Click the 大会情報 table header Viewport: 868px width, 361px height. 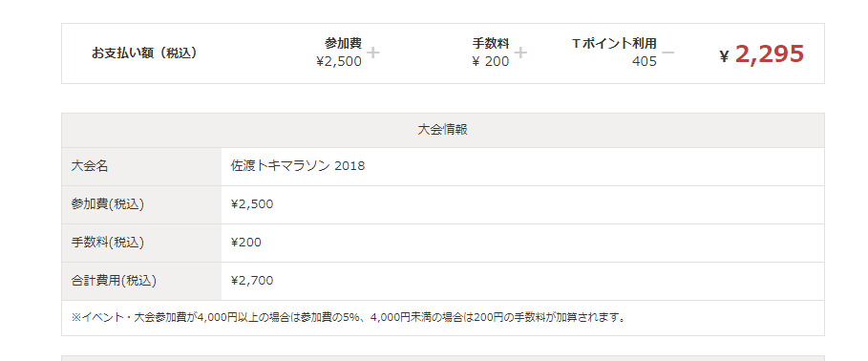443,130
